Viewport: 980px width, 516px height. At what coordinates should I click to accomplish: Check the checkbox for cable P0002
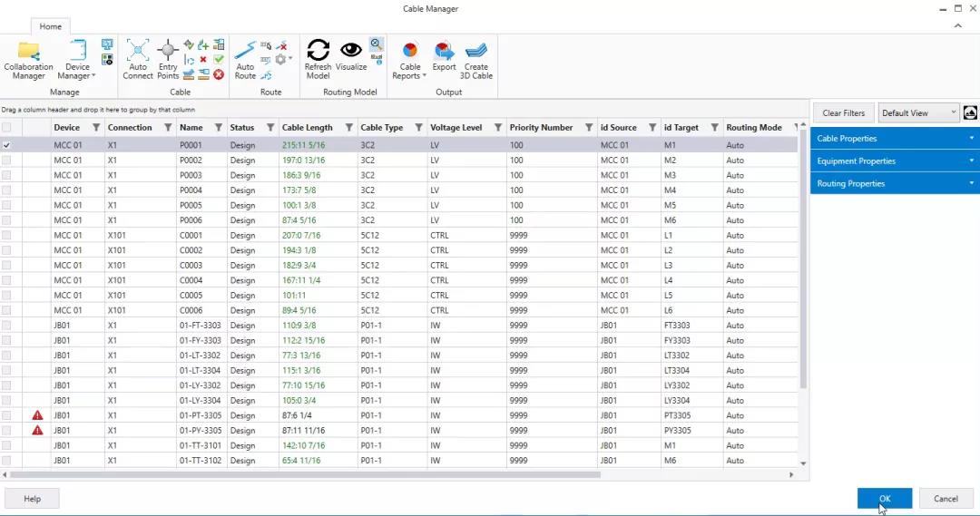(x=6, y=160)
